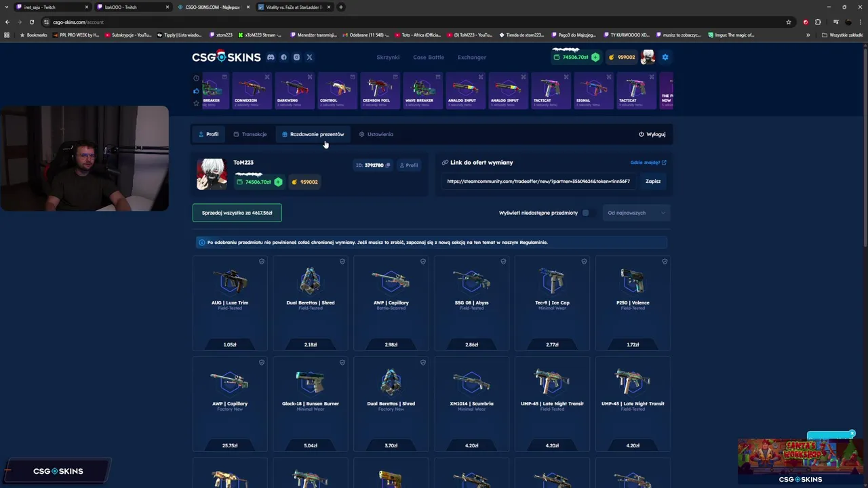
Task: Tick checkbox on Dual Berettas Shred Field-Tested
Action: (342, 262)
